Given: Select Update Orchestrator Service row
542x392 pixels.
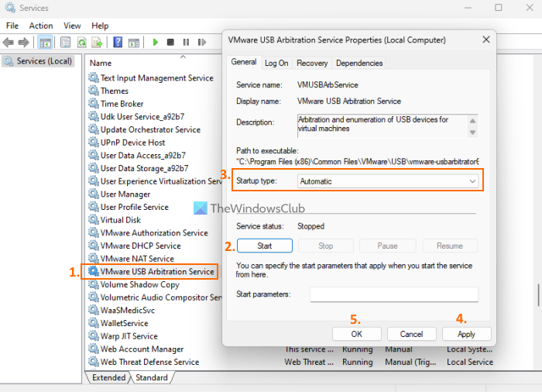Looking at the screenshot, I should point(145,129).
